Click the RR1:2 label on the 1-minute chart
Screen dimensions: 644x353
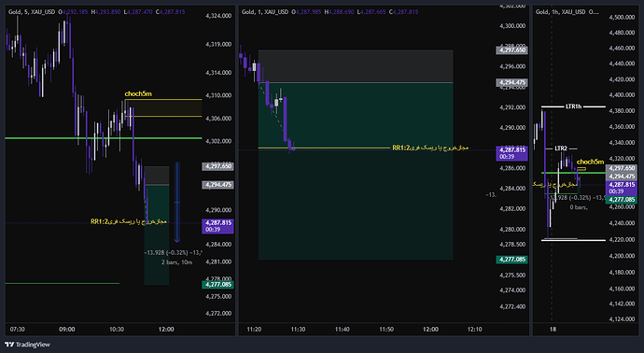pos(430,148)
